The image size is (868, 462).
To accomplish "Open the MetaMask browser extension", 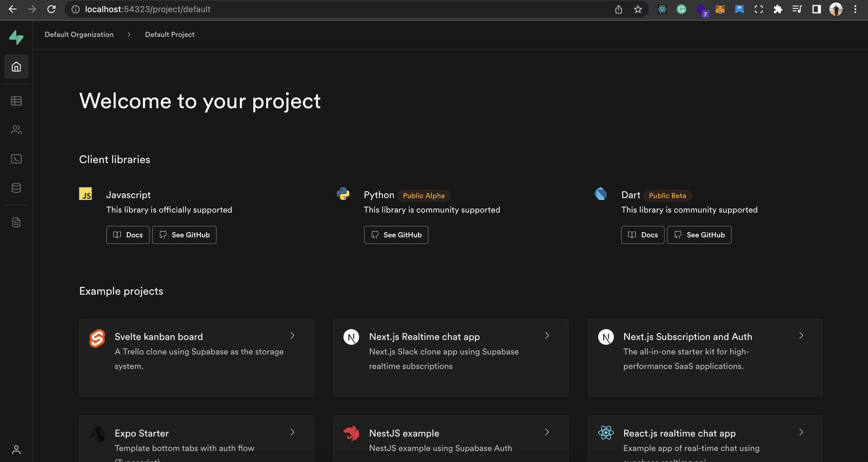I will pyautogui.click(x=720, y=9).
